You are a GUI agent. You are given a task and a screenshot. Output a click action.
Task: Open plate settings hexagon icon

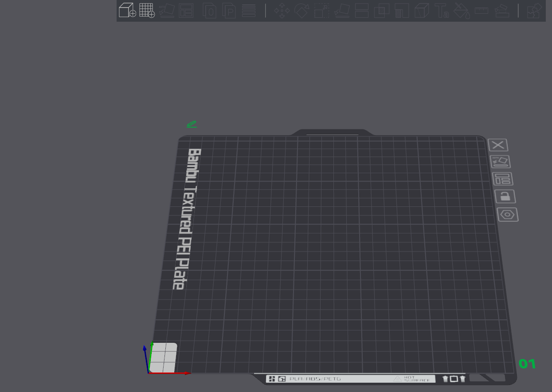pos(507,215)
